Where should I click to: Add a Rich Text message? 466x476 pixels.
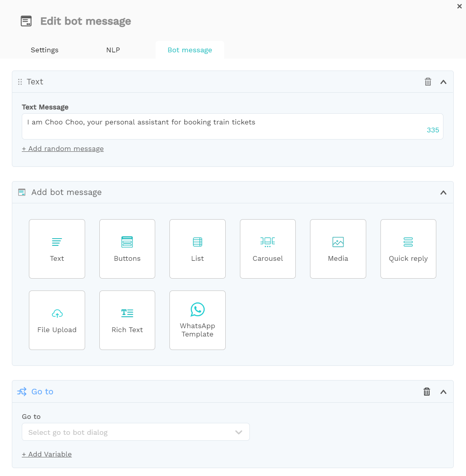point(127,320)
